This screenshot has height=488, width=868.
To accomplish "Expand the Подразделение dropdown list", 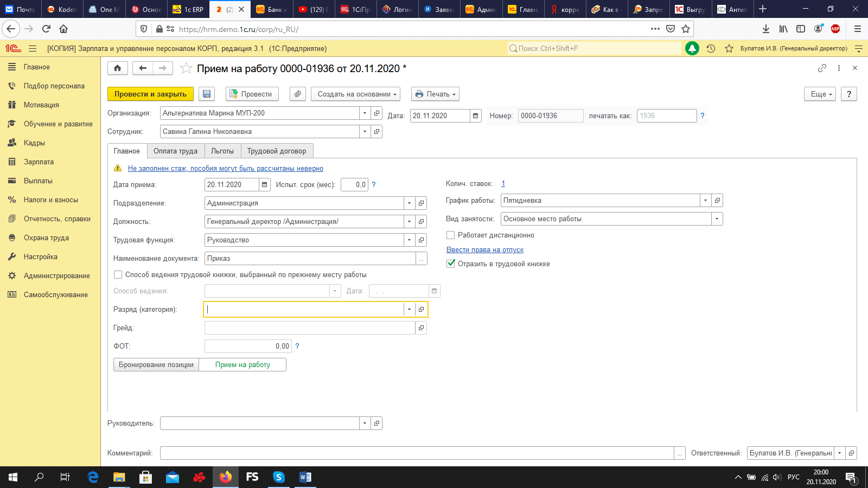I will pos(409,203).
